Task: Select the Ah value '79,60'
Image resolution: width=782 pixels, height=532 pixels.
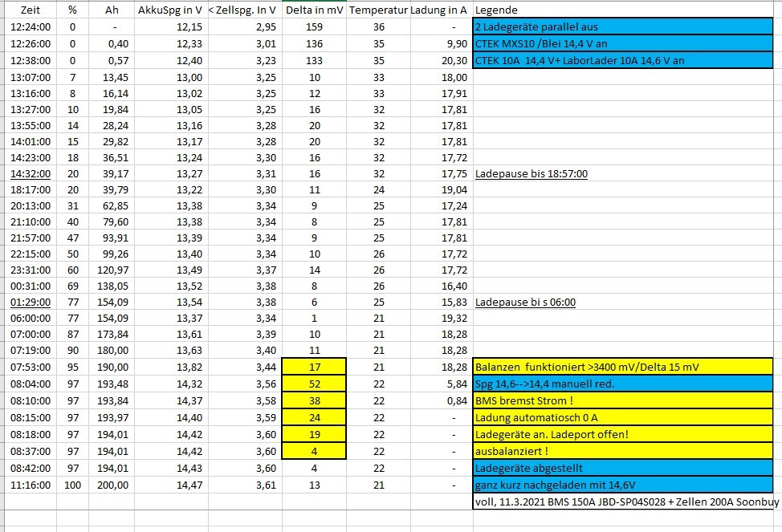Action: 112,222
